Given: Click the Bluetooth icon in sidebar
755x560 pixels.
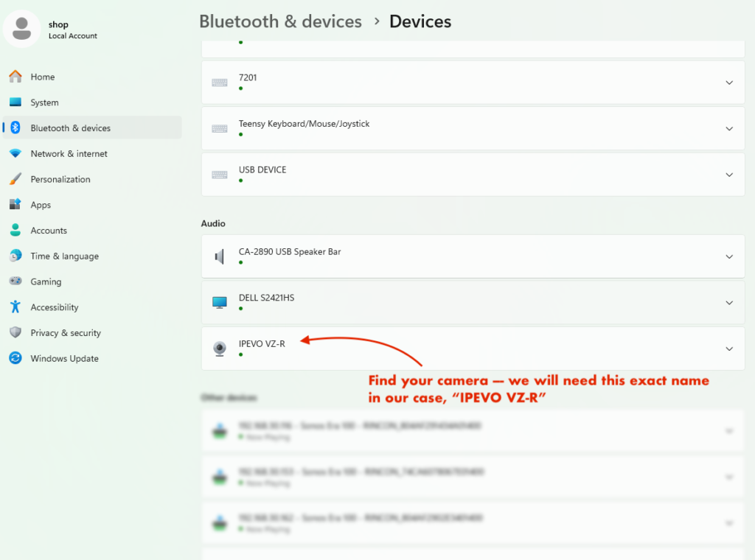Looking at the screenshot, I should tap(15, 128).
